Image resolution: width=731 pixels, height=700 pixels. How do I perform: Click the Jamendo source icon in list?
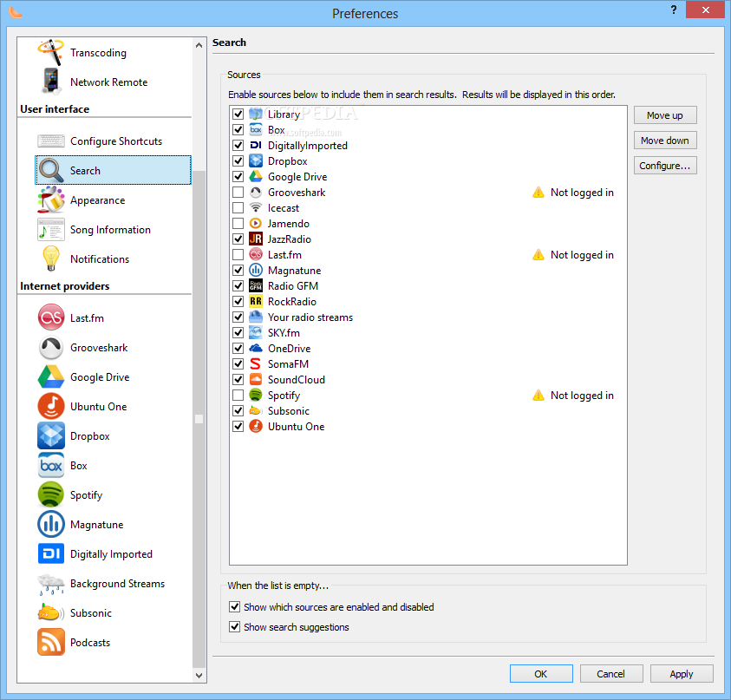(x=256, y=224)
